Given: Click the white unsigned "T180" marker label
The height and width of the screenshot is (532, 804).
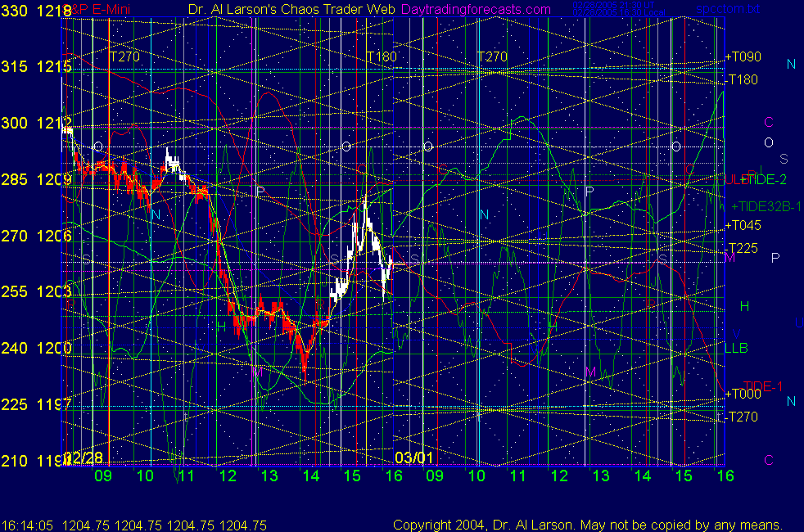Looking at the screenshot, I should pyautogui.click(x=382, y=56).
